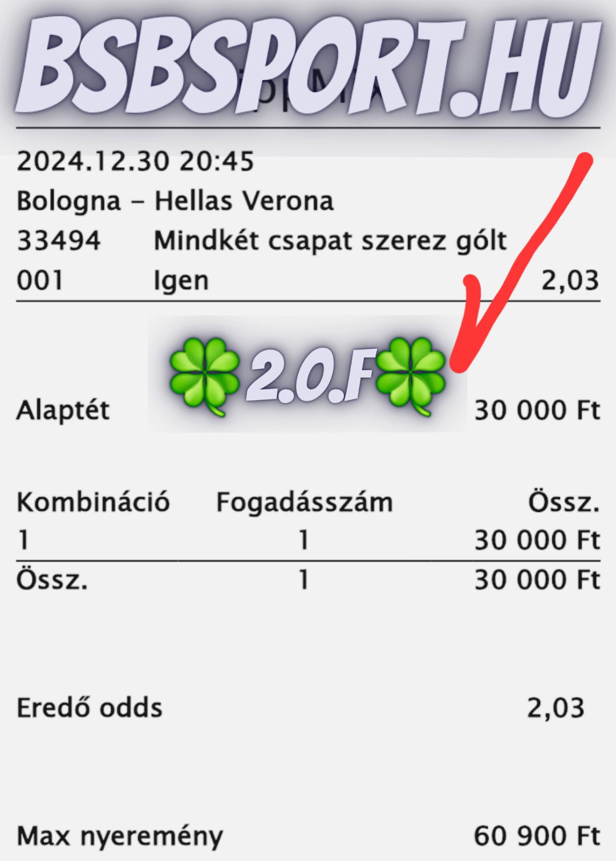Click the right four-leaf clover emoji
Viewport: 616px width, 861px height.
click(410, 376)
